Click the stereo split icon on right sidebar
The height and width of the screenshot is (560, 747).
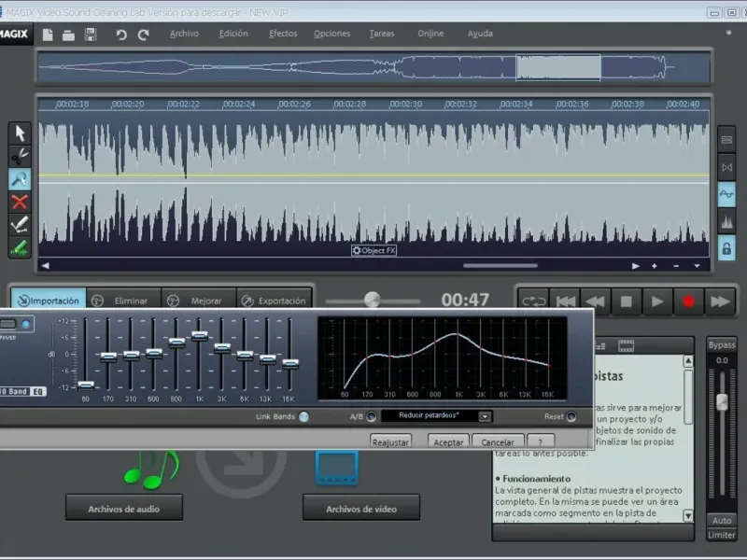point(726,167)
